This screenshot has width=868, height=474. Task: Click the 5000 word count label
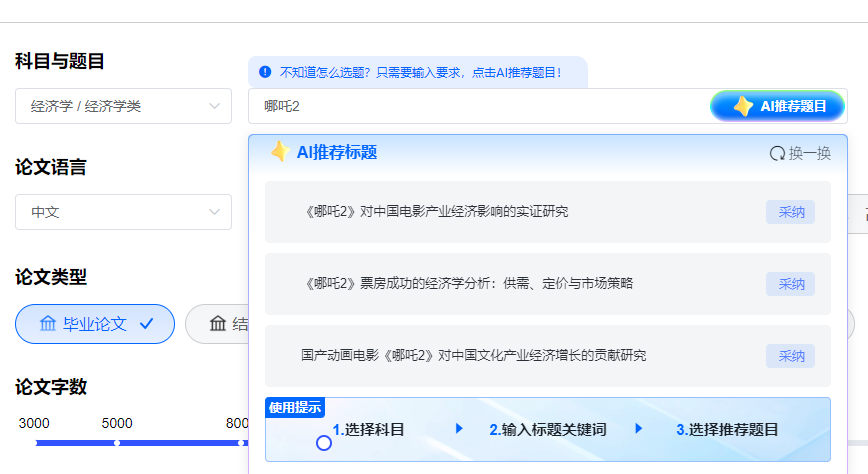(x=117, y=424)
